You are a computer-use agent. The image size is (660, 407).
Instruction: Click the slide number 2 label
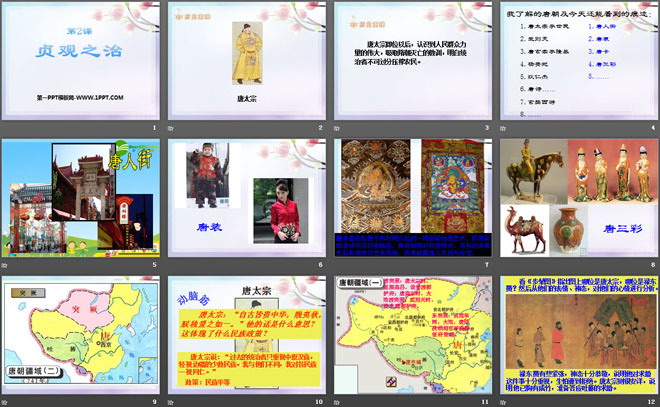(x=321, y=128)
